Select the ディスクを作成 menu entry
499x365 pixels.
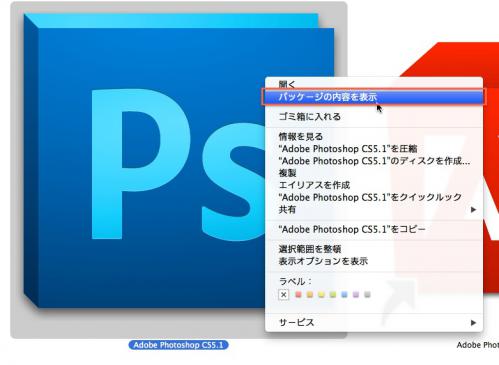(374, 161)
